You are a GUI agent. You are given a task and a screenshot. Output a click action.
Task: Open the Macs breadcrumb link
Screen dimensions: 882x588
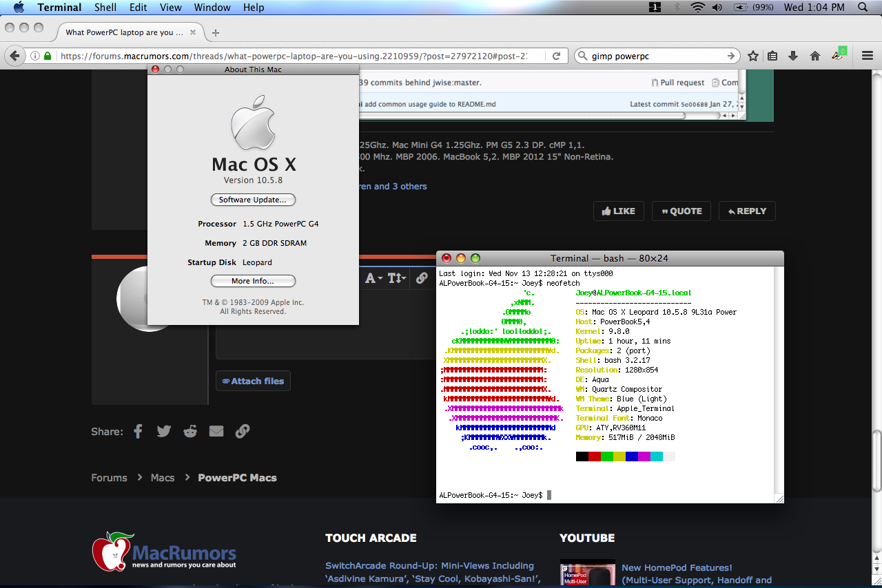163,478
